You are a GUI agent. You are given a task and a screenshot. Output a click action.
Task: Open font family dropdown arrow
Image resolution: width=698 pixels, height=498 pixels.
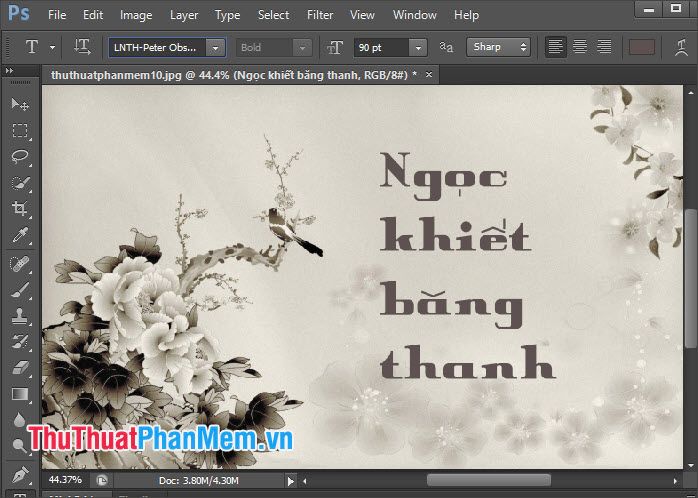pos(215,48)
